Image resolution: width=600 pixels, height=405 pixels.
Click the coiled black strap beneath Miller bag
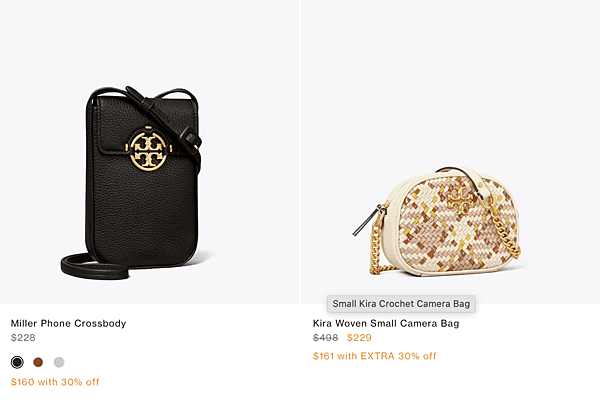(94, 265)
